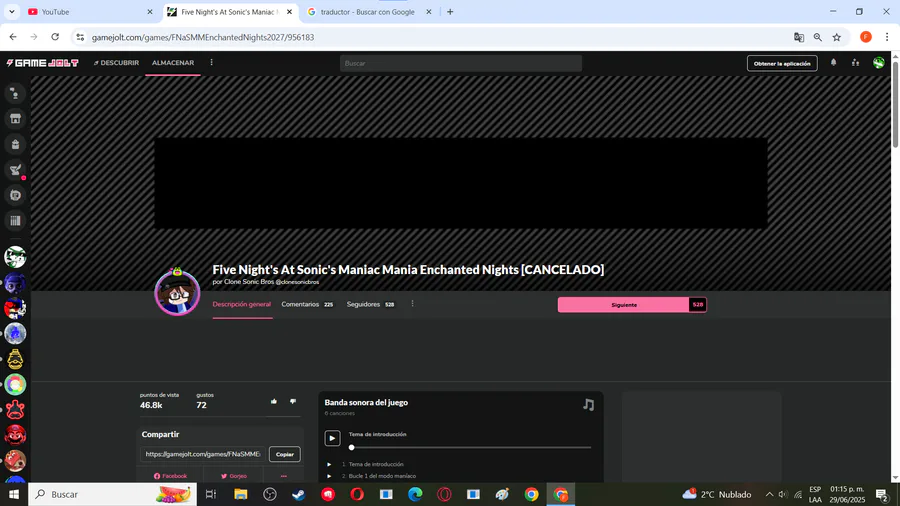This screenshot has height=506, width=900.
Task: Select Seguidores tab
Action: pos(370,304)
